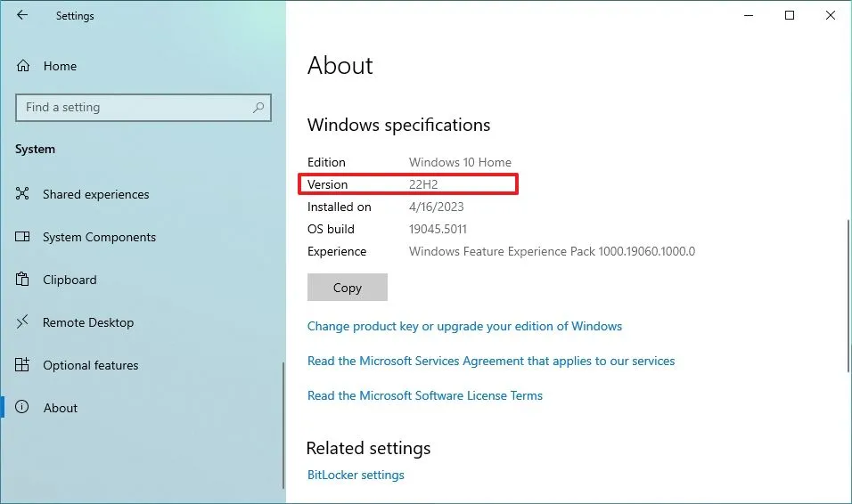Image resolution: width=852 pixels, height=504 pixels.
Task: Read the Microsoft Services Agreement link
Action: click(x=491, y=361)
